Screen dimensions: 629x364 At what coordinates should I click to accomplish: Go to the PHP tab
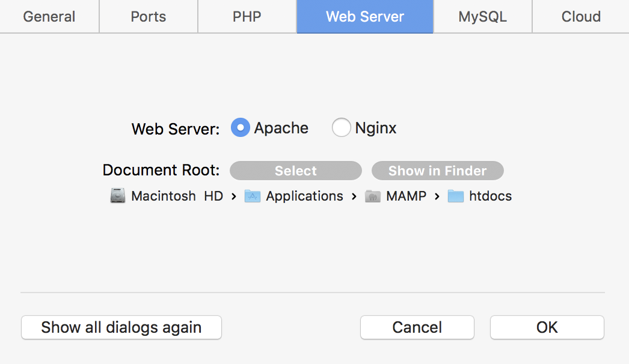click(x=247, y=17)
